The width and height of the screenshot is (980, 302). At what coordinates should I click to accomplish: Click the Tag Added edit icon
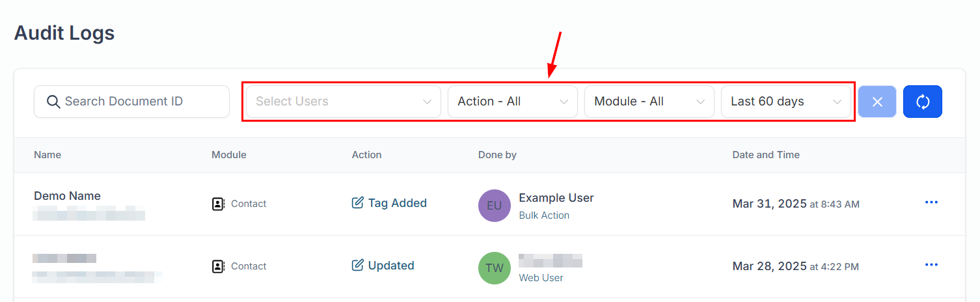point(357,203)
